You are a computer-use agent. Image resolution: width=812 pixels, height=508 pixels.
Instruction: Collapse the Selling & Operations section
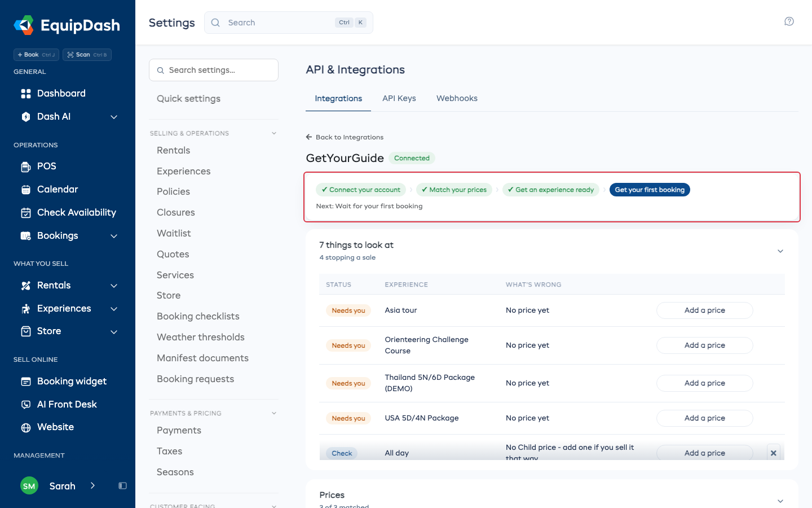[274, 134]
